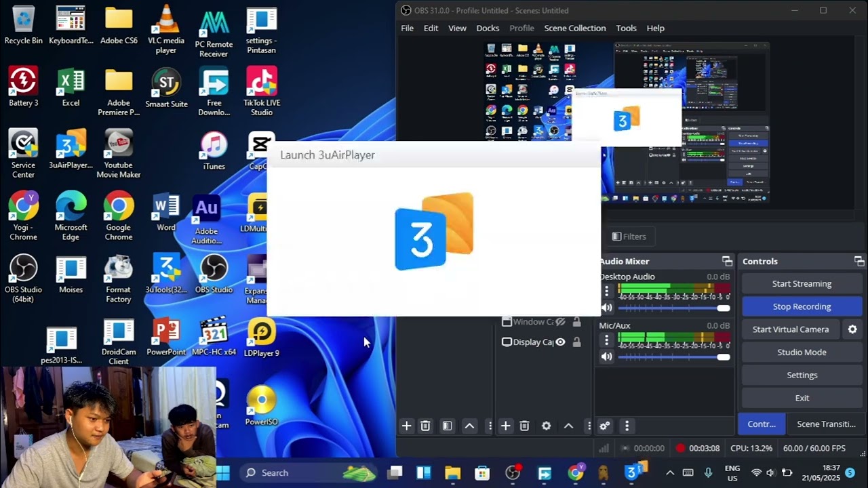868x488 pixels.
Task: Open the File menu in OBS
Action: (407, 28)
